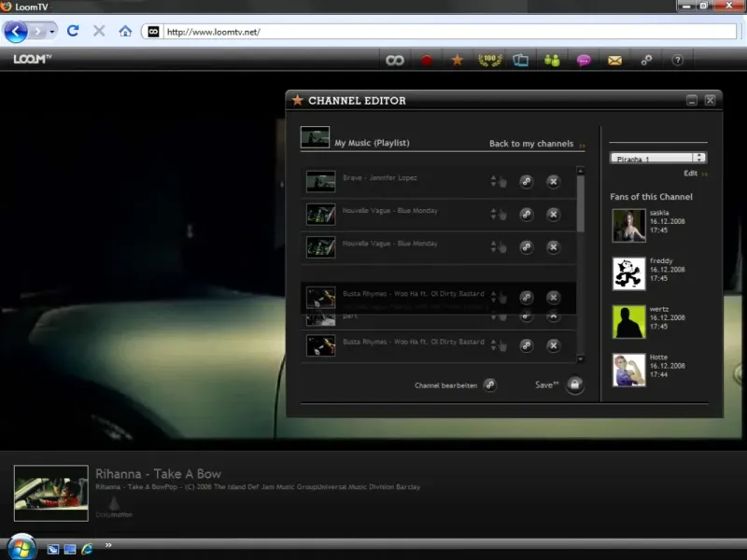Click the Rihanna - Take A Bow title
The width and height of the screenshot is (747, 560).
click(158, 474)
